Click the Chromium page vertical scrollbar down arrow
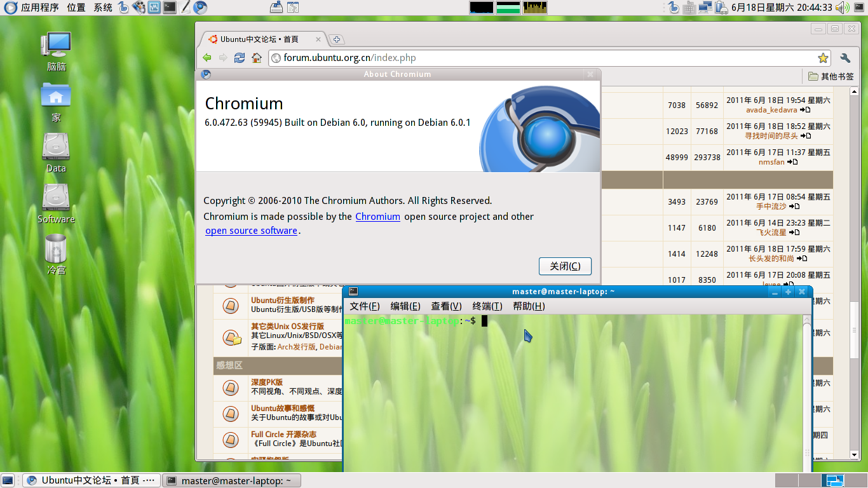 (x=854, y=454)
